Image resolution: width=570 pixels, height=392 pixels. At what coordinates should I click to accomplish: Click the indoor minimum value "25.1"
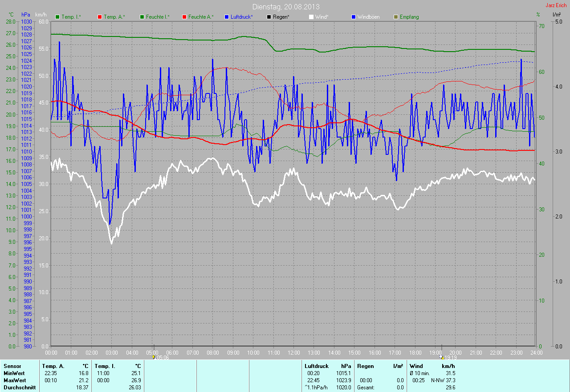[x=136, y=373]
